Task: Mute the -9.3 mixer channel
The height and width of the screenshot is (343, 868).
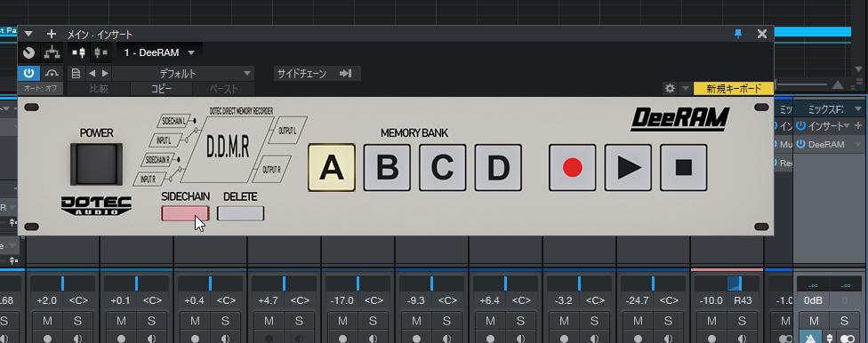Action: [417, 321]
